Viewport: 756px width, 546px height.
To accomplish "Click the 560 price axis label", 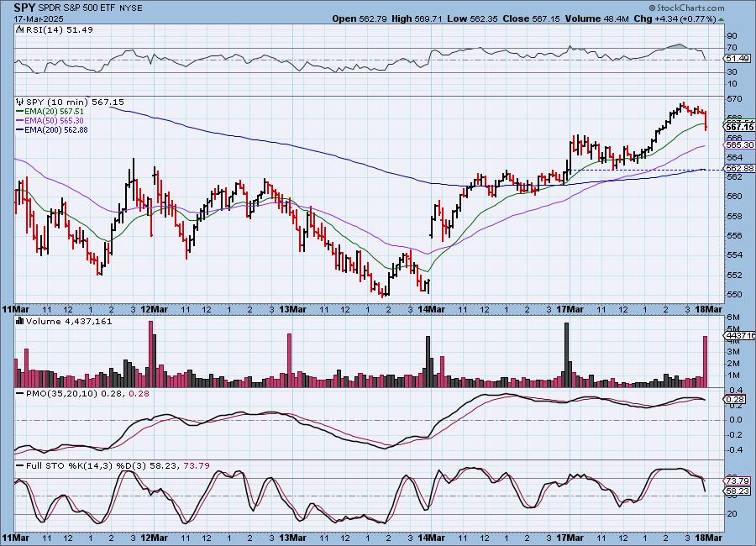I will pyautogui.click(x=734, y=197).
